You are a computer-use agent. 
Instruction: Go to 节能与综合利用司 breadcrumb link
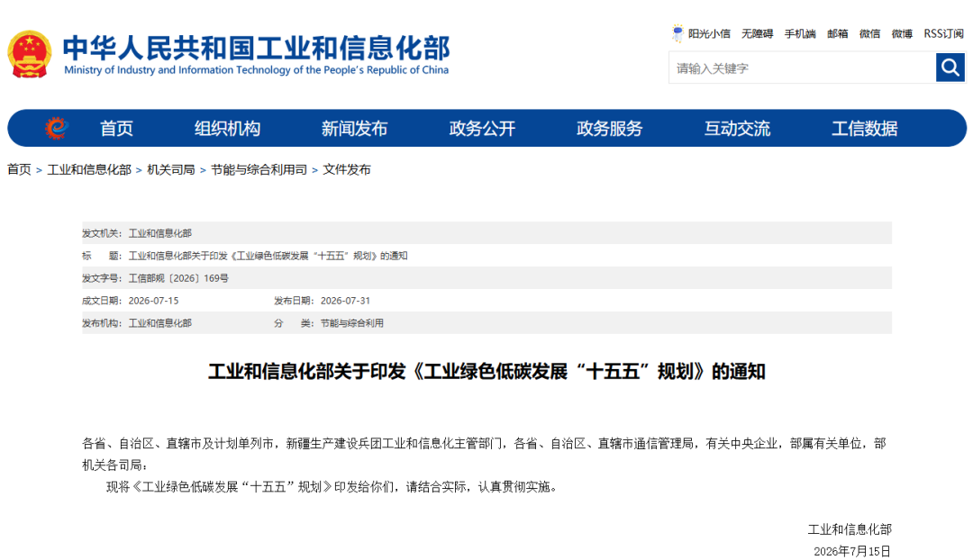click(259, 169)
